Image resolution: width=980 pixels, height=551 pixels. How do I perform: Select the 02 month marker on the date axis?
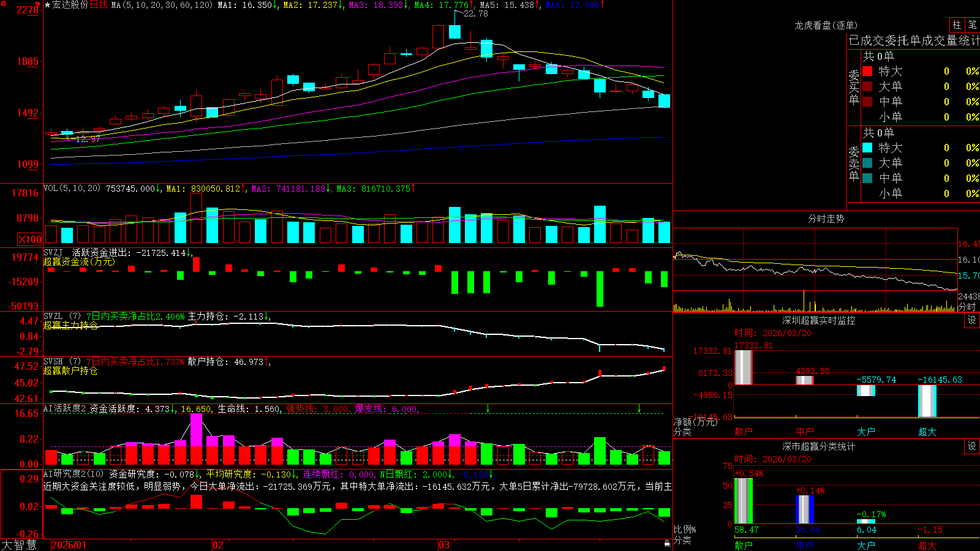(x=218, y=545)
